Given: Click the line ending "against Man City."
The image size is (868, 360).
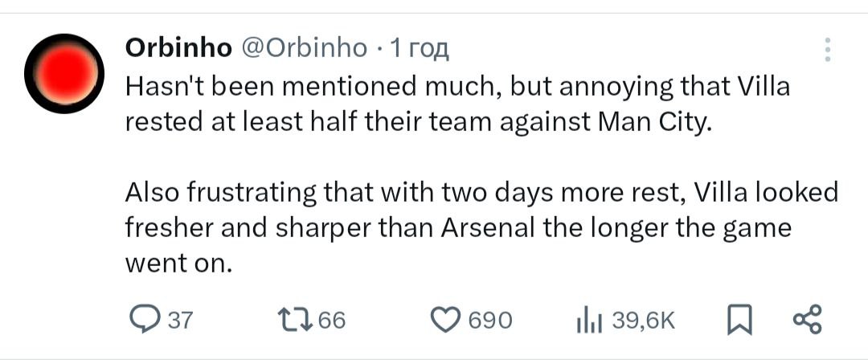Looking at the screenshot, I should tap(418, 121).
